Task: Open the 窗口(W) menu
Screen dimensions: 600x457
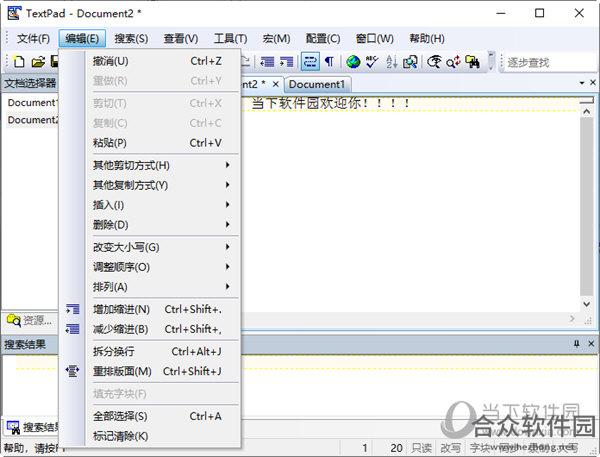Action: pos(375,39)
